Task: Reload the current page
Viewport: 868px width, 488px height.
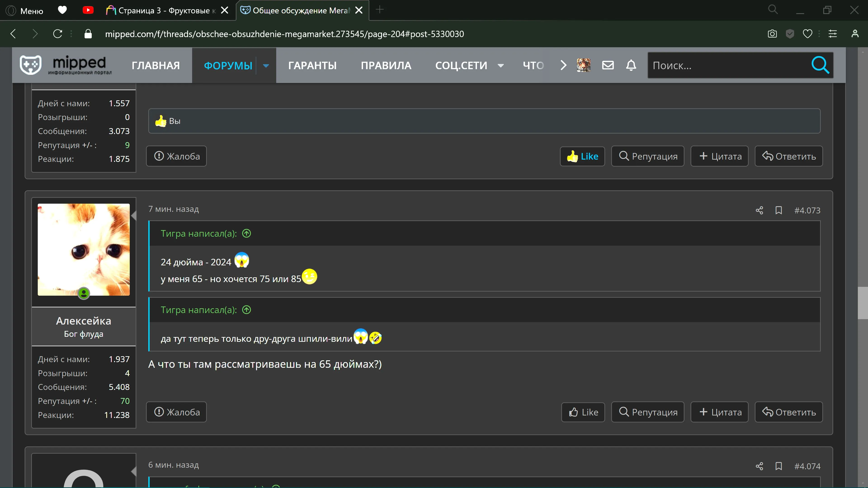Action: click(x=58, y=34)
